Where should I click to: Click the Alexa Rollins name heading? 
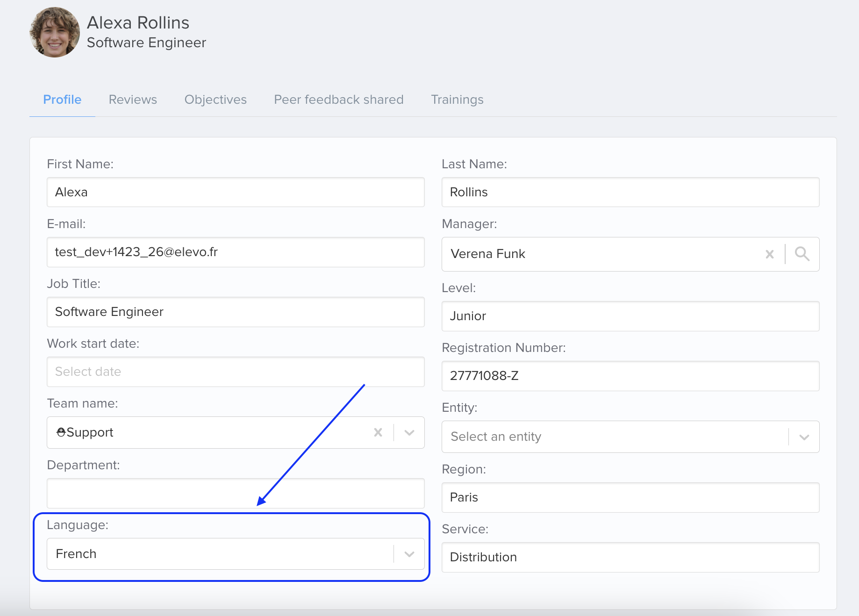point(138,22)
